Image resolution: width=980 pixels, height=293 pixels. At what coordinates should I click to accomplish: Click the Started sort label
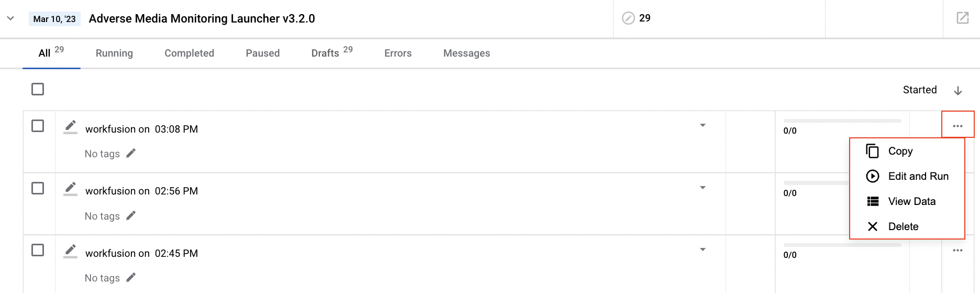click(x=919, y=90)
